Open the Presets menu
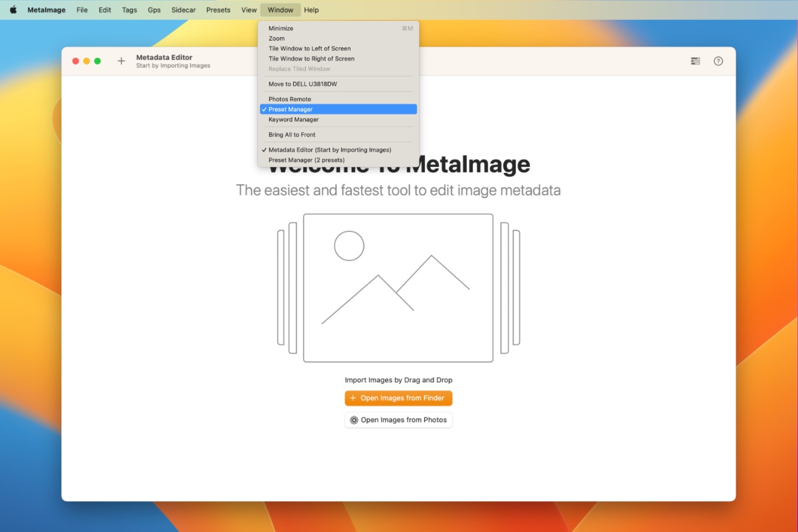The width and height of the screenshot is (798, 532). [218, 10]
